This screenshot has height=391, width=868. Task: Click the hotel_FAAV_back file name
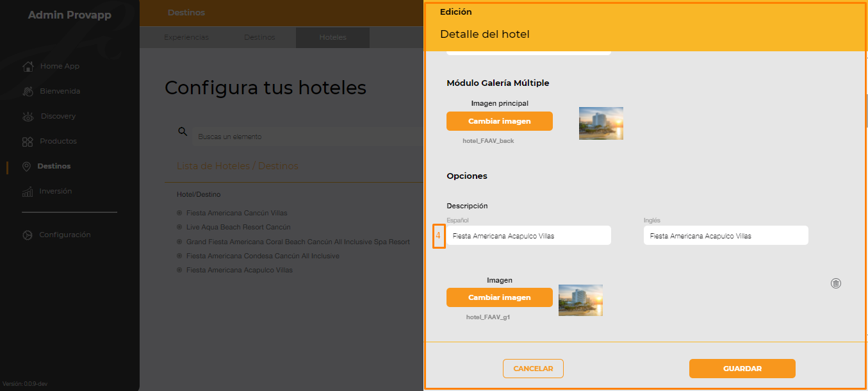tap(488, 141)
